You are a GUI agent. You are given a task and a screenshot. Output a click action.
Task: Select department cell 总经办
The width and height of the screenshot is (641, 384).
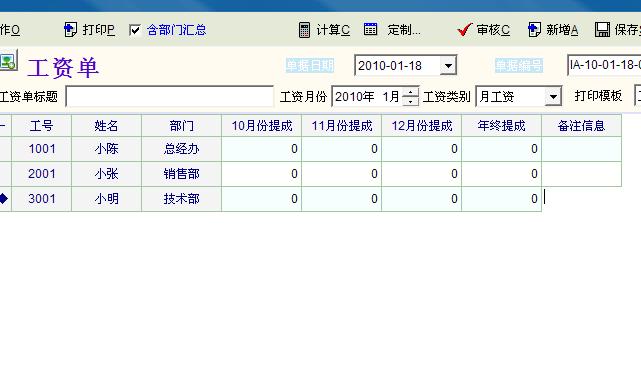click(182, 149)
